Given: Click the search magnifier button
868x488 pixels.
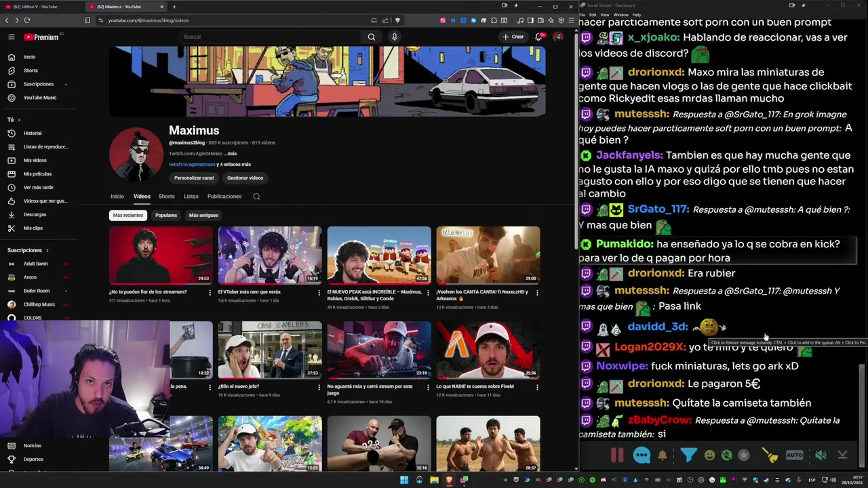Looking at the screenshot, I should click(x=371, y=37).
